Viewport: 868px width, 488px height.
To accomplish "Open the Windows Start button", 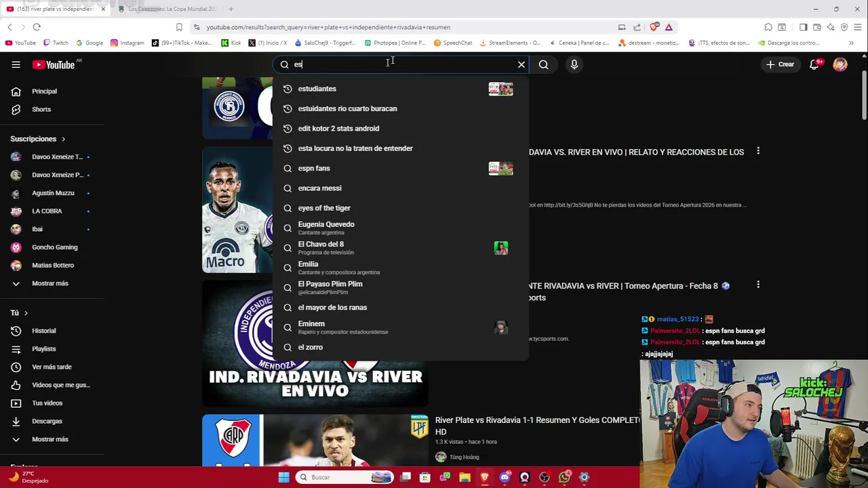I will tap(284, 477).
